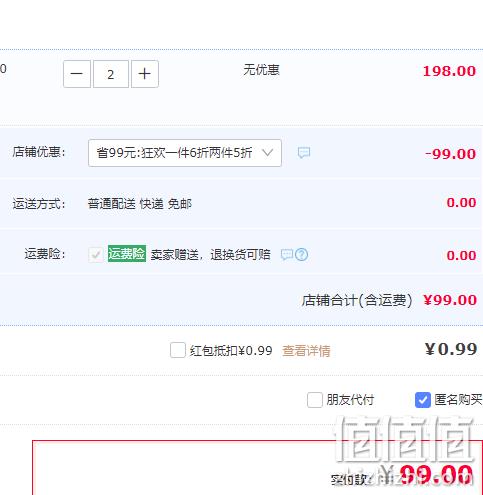Viewport: 483px width, 495px height.
Task: Enable the red packet ¥0.99 deduction checkbox
Action: tap(178, 350)
